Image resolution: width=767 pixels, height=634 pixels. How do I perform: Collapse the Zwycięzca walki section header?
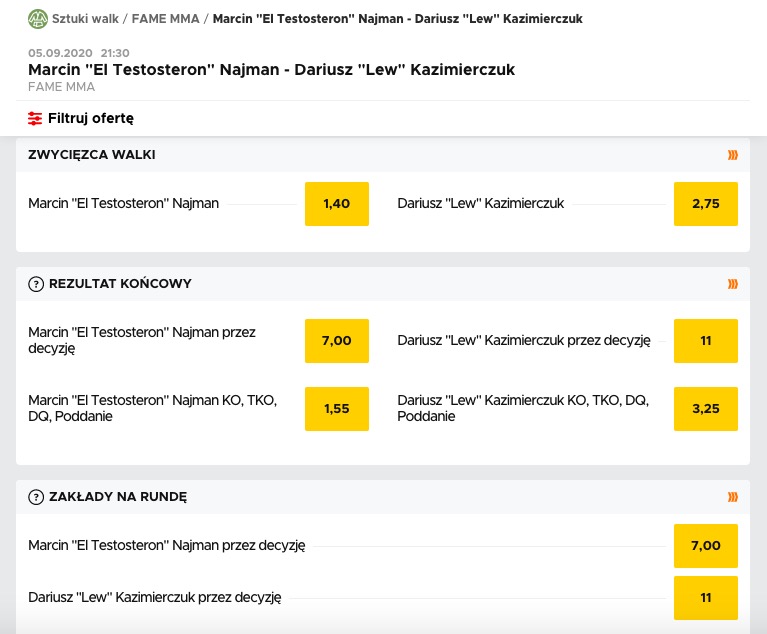click(383, 155)
